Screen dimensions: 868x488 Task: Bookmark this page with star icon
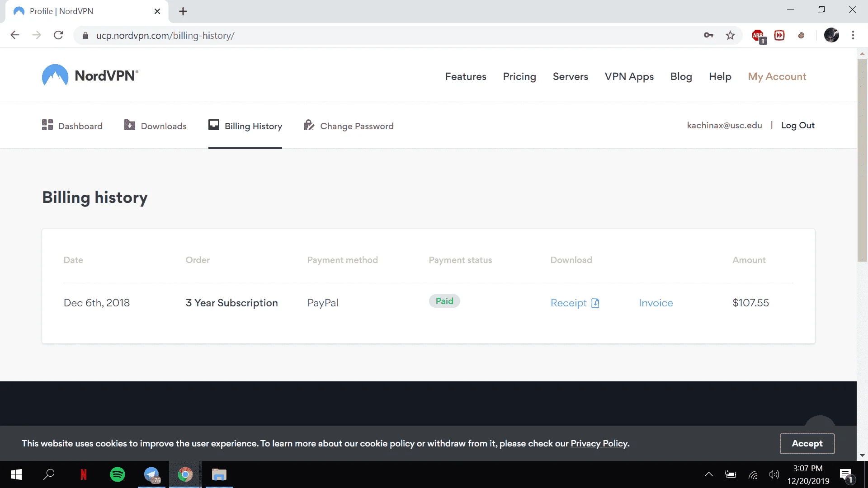(730, 35)
